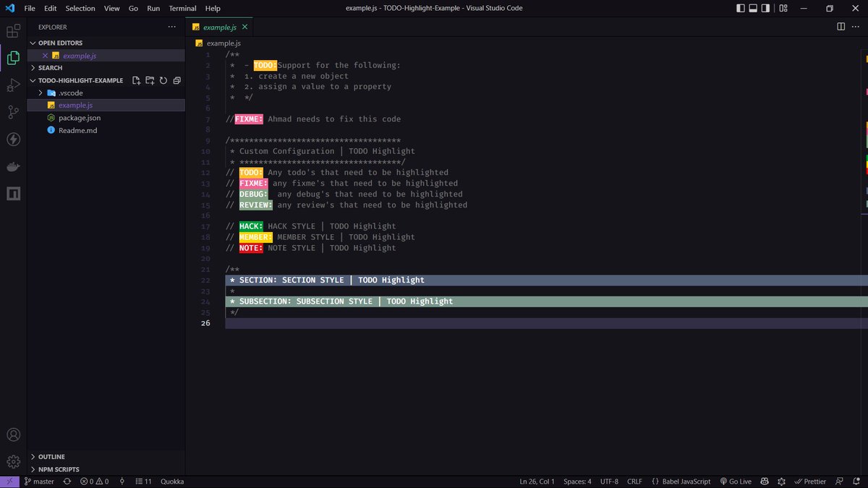Open the TODO list count 11

coord(143,481)
